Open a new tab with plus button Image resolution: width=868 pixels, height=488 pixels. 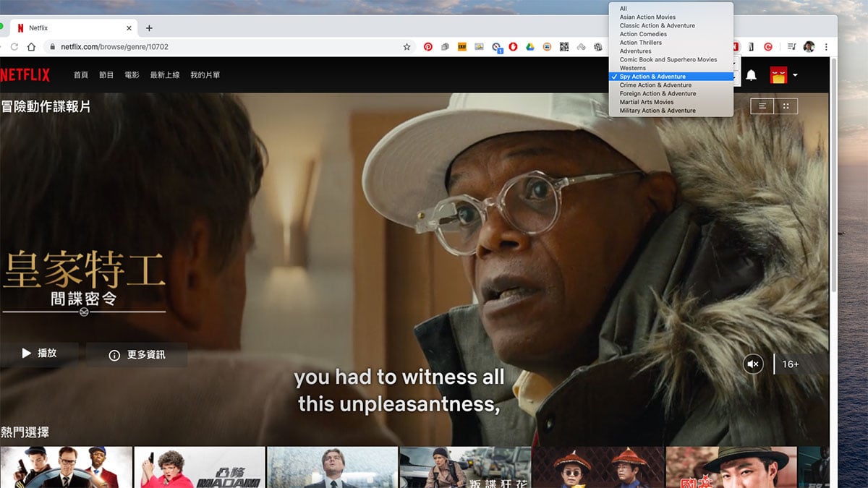[149, 28]
